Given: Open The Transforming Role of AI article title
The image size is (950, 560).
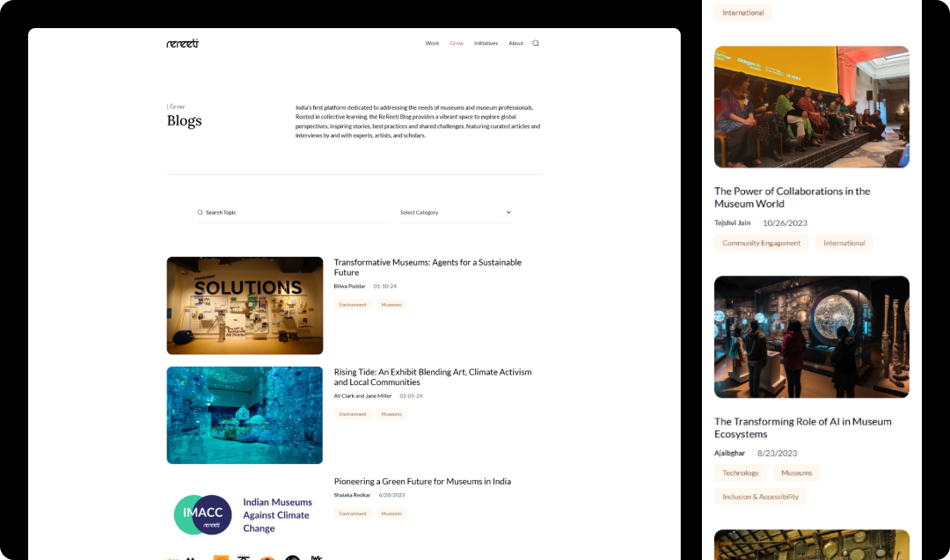Looking at the screenshot, I should 803,427.
